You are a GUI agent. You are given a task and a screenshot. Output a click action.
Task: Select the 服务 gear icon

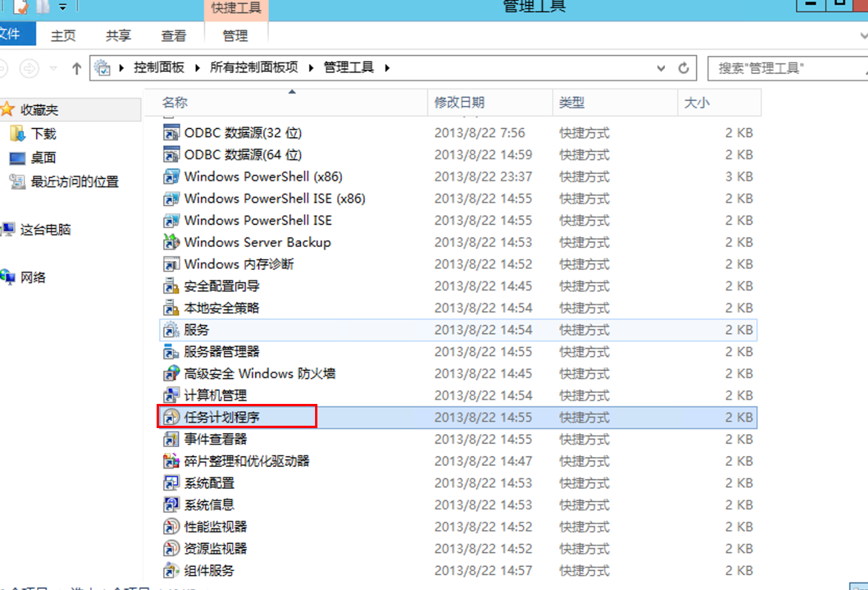pyautogui.click(x=171, y=330)
